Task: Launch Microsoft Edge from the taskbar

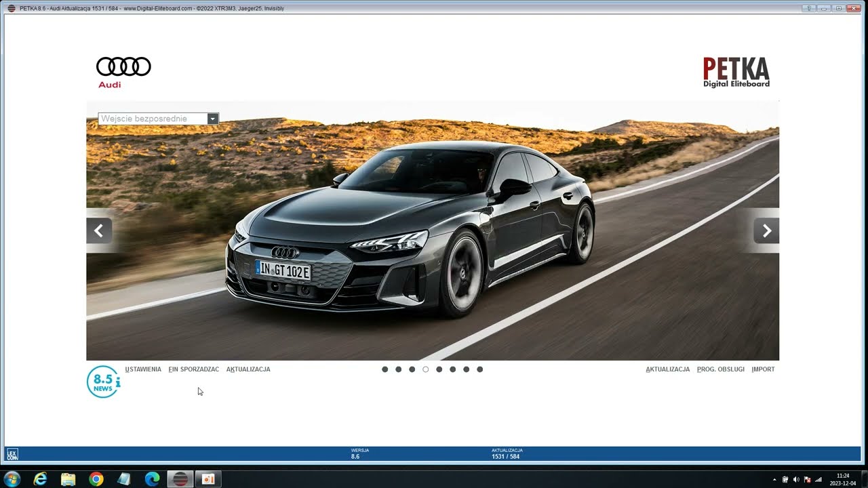Action: click(152, 479)
